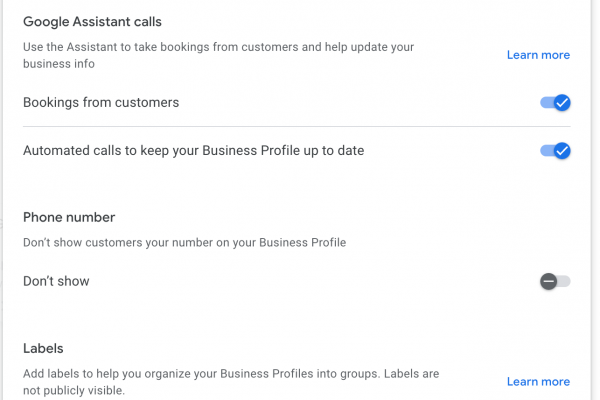
Task: Click the minus knob on Don't show toggle
Action: click(x=548, y=281)
